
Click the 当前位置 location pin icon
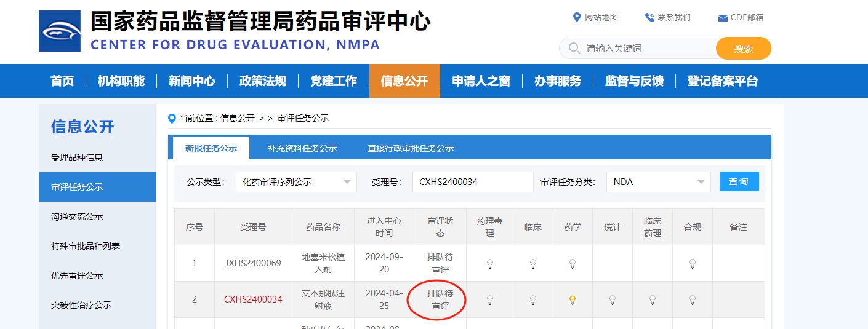click(172, 118)
